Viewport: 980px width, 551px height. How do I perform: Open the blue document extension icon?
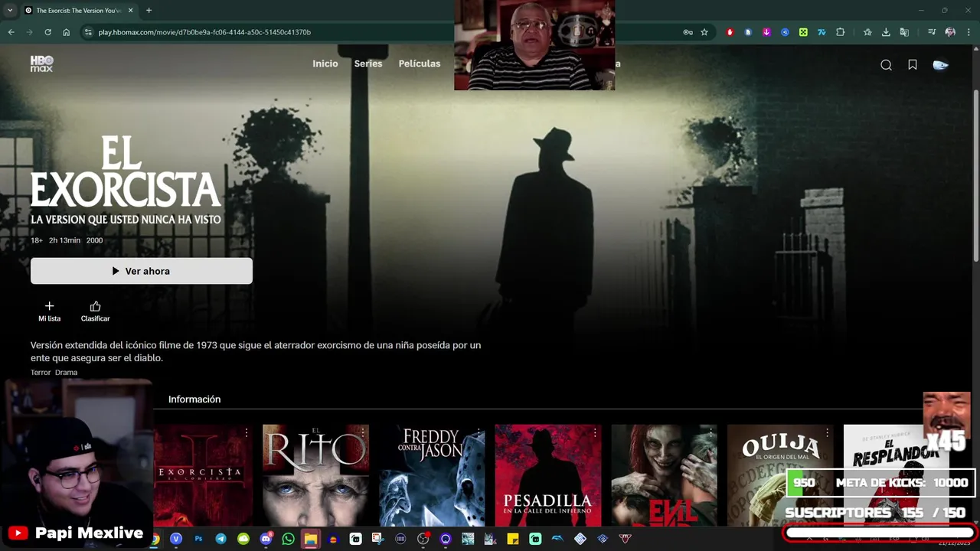click(x=748, y=32)
